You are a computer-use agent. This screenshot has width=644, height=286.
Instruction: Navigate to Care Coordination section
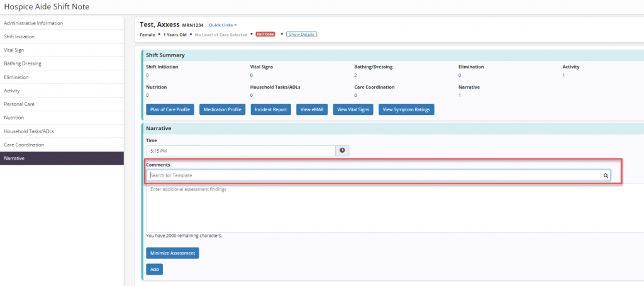(62, 145)
